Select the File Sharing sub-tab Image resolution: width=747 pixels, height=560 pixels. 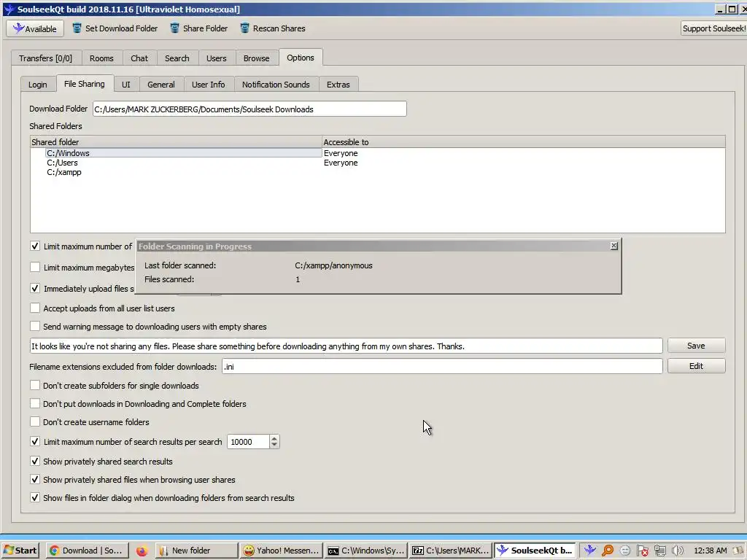pos(85,84)
